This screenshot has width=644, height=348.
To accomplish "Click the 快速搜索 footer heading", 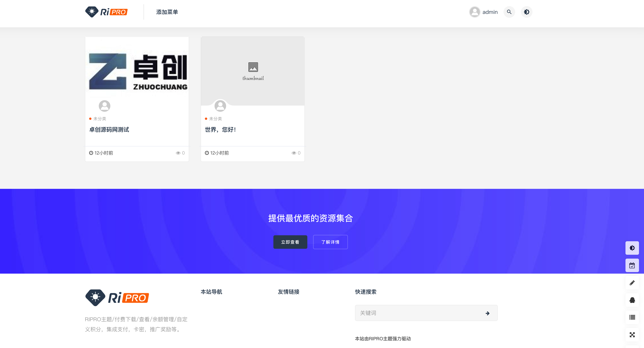I will (365, 292).
